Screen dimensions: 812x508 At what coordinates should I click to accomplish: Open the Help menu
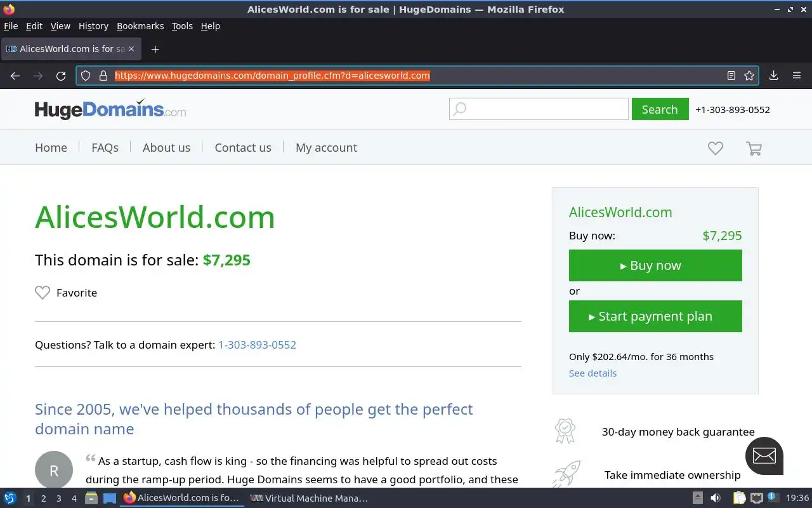[x=210, y=26]
